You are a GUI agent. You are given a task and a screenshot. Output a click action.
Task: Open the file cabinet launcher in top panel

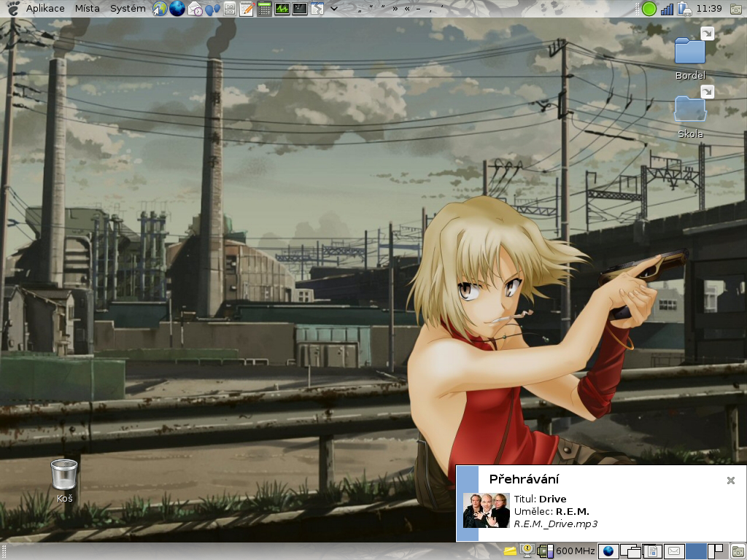tap(230, 9)
